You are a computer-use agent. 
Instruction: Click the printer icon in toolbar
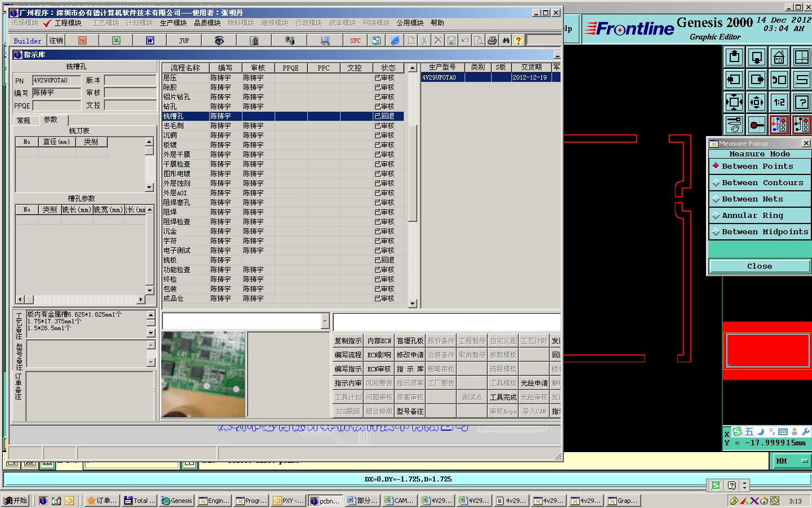492,41
